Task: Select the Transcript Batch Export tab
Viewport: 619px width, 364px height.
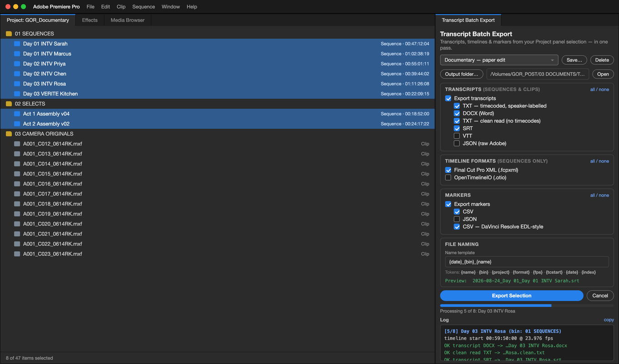Action: 468,20
